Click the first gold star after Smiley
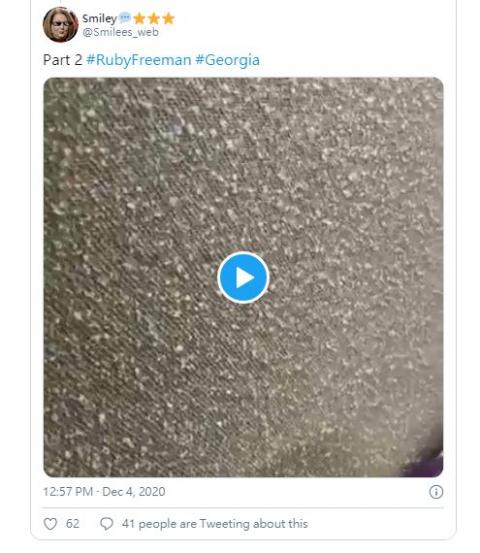Image resolution: width=480 pixels, height=553 pixels. pos(139,18)
